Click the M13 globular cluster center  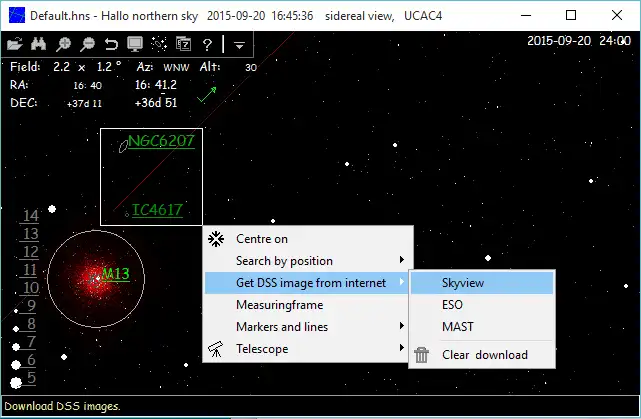95,279
